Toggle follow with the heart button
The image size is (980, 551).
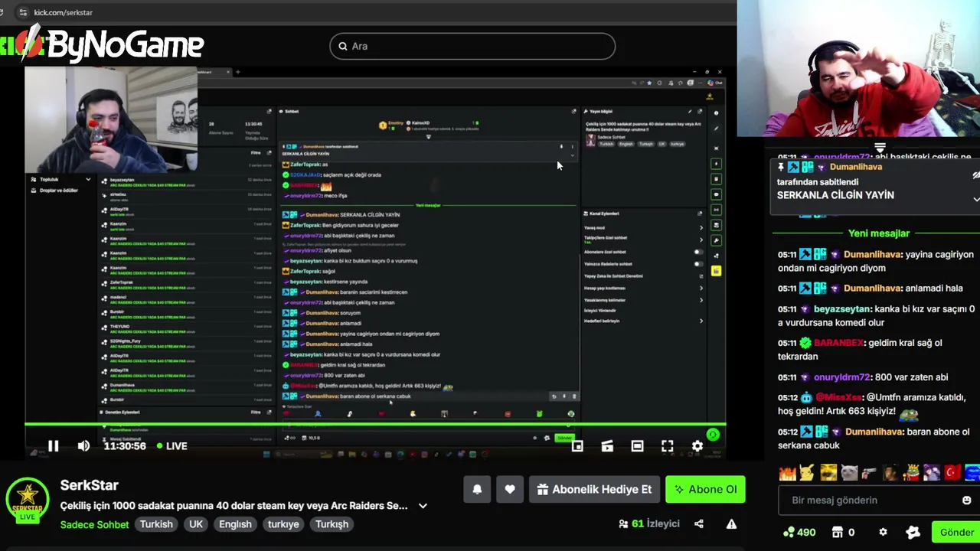click(x=510, y=490)
